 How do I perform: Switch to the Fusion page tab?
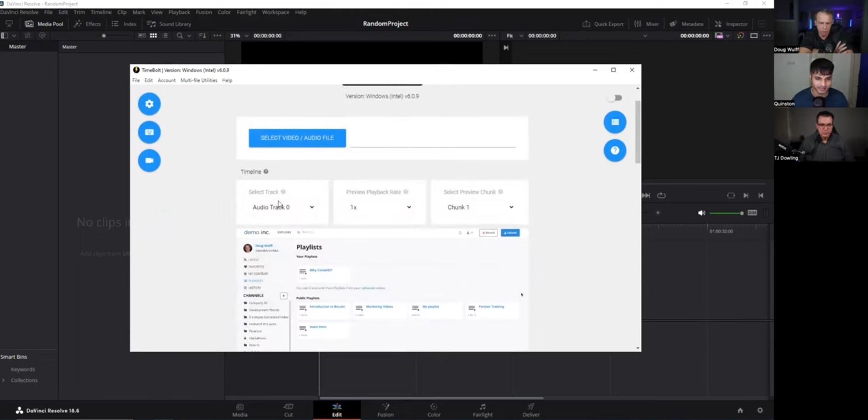tap(386, 410)
